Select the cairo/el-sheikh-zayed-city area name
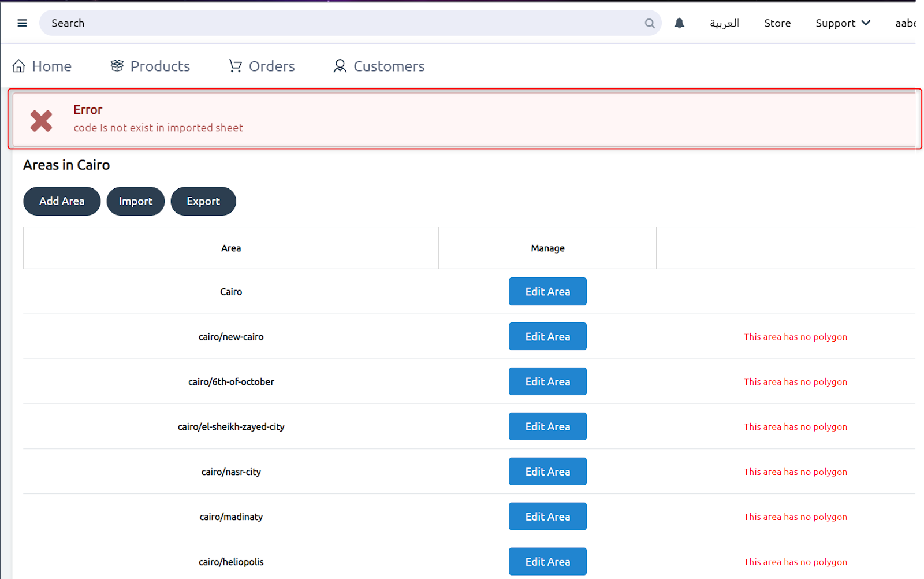Image resolution: width=924 pixels, height=579 pixels. click(231, 427)
